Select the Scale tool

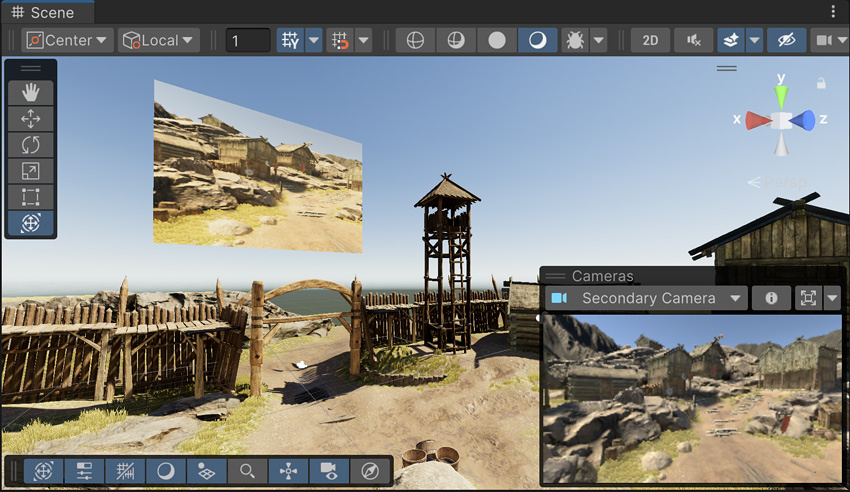click(30, 171)
